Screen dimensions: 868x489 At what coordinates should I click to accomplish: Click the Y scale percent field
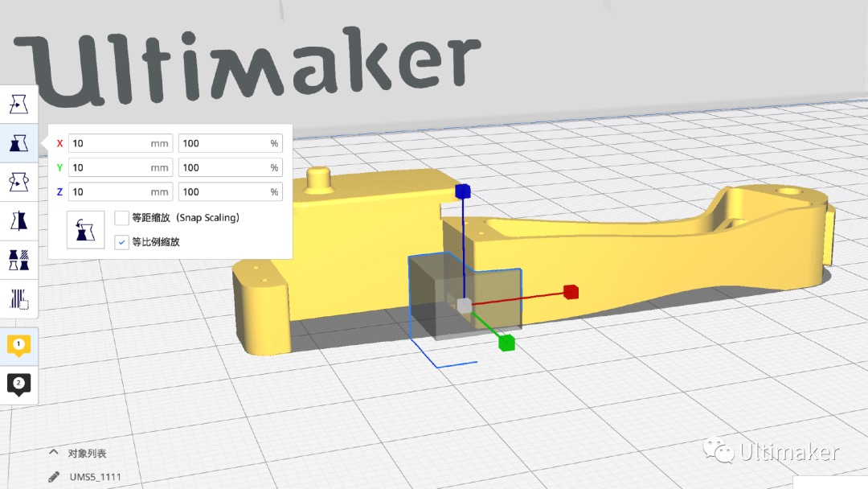coord(231,168)
